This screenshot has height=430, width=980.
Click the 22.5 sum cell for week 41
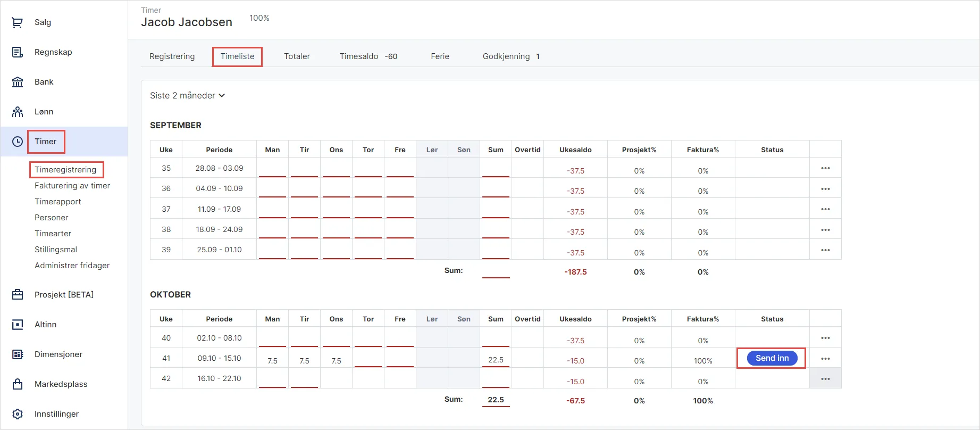(496, 359)
